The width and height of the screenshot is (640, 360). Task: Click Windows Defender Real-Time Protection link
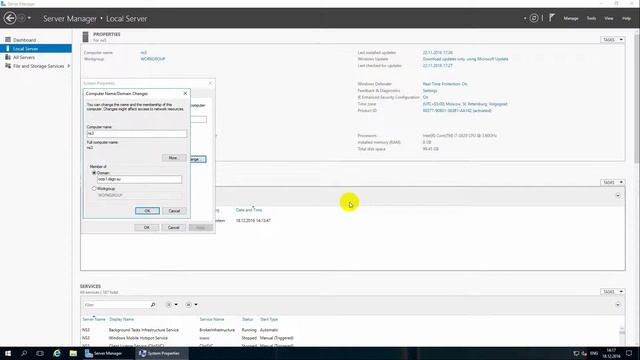click(x=445, y=84)
